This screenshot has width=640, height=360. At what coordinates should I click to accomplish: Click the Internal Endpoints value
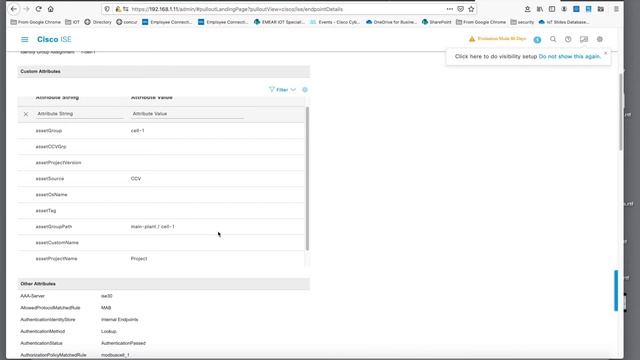click(x=120, y=320)
